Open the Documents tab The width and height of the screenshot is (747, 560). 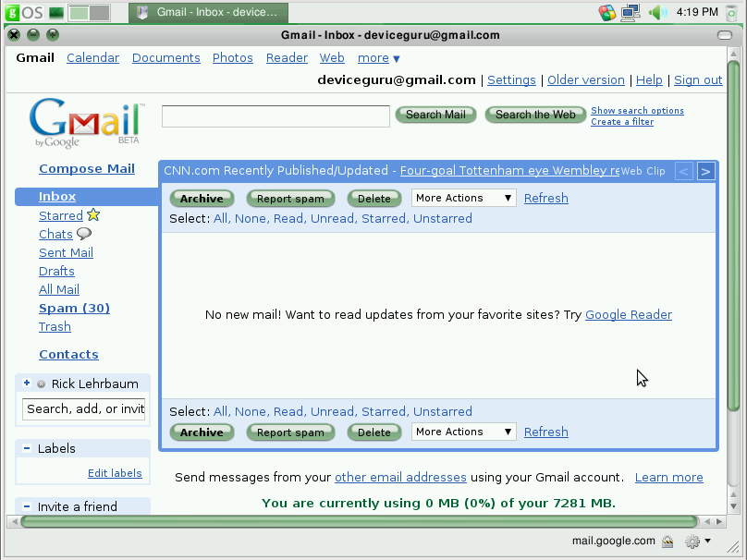166,58
